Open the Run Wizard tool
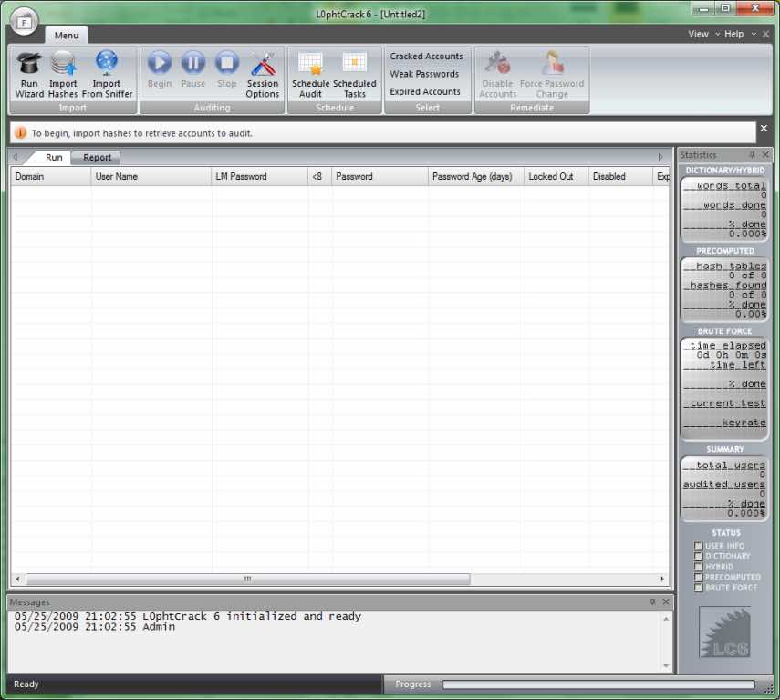This screenshot has width=780, height=700. click(29, 74)
